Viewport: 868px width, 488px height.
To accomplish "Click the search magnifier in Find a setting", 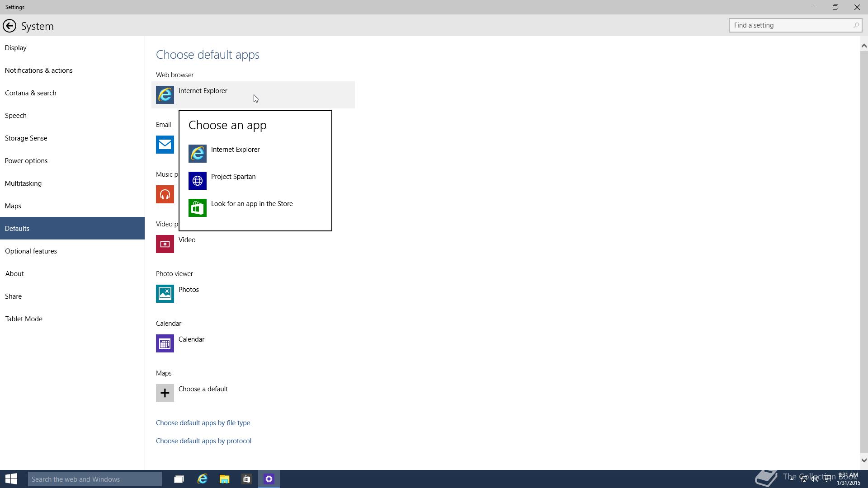I will click(x=856, y=25).
